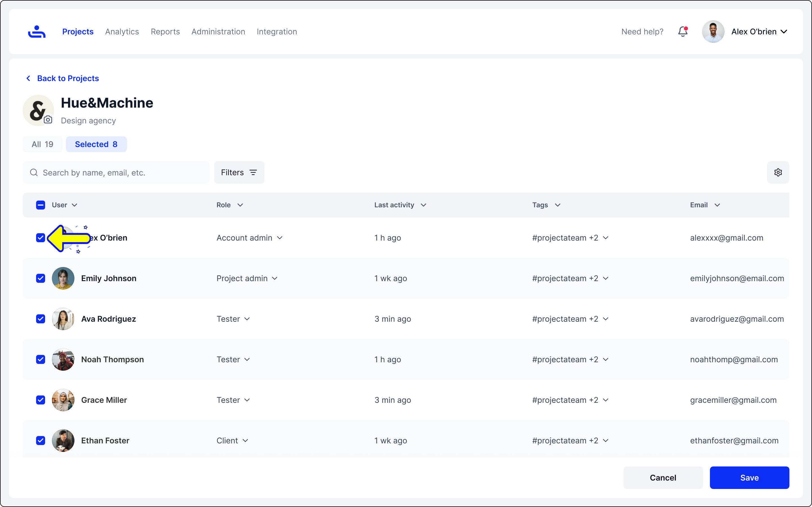This screenshot has height=507, width=812.
Task: Click the search by name input field
Action: click(124, 172)
